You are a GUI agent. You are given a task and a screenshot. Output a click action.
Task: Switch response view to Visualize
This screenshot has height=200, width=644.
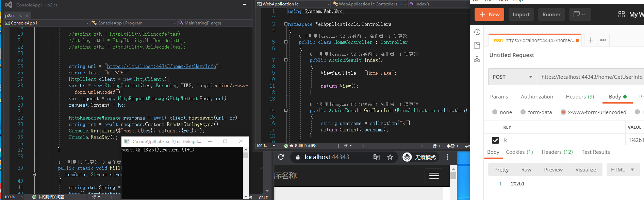pyautogui.click(x=585, y=169)
